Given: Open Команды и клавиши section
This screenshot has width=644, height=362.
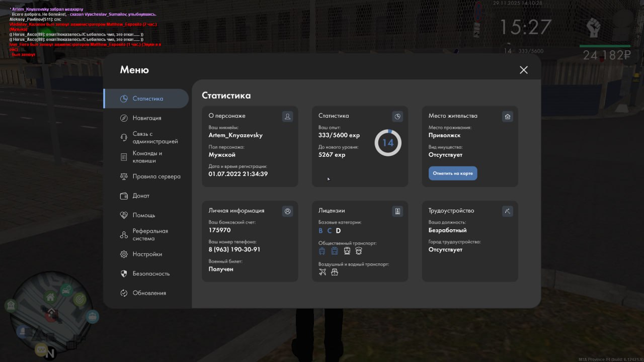Looking at the screenshot, I should (x=146, y=157).
